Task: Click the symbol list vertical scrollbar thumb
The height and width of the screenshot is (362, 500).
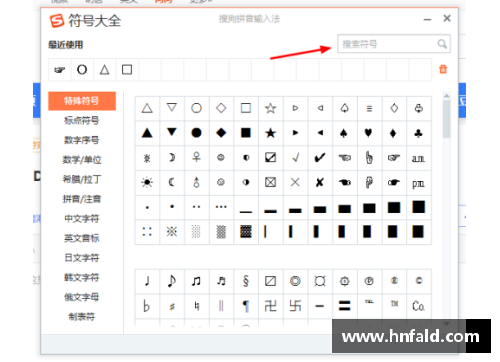Action: (447, 119)
